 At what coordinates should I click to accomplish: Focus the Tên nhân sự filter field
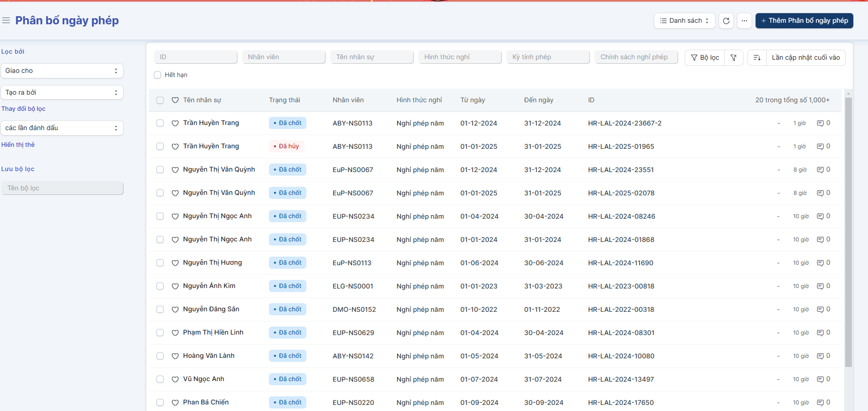pyautogui.click(x=371, y=57)
